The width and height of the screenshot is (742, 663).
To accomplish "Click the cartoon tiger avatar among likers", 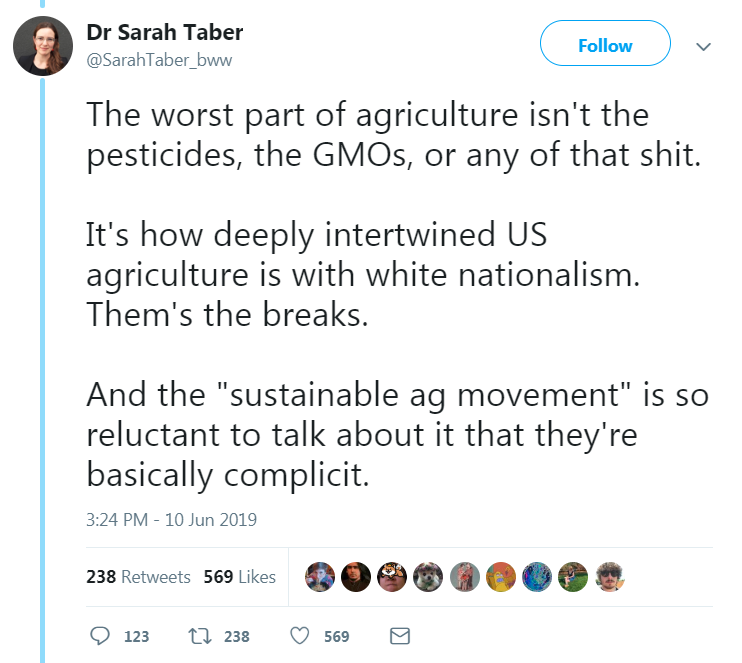I will coord(392,577).
